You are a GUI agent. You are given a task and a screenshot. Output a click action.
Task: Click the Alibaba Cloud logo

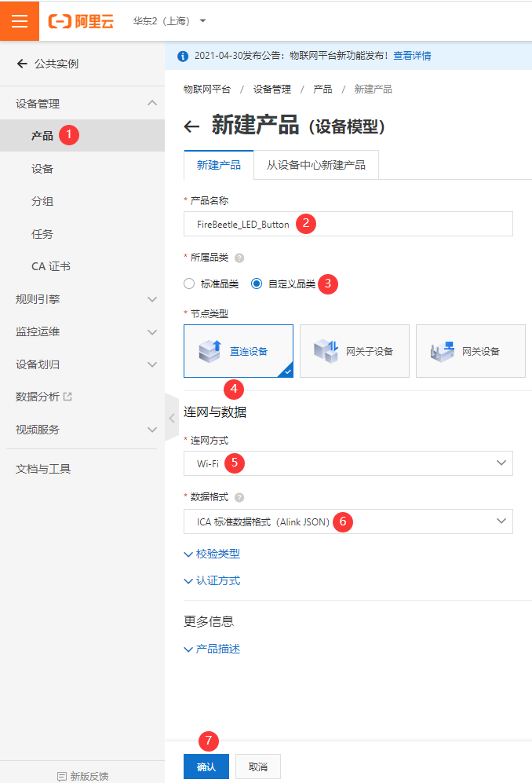(x=81, y=21)
